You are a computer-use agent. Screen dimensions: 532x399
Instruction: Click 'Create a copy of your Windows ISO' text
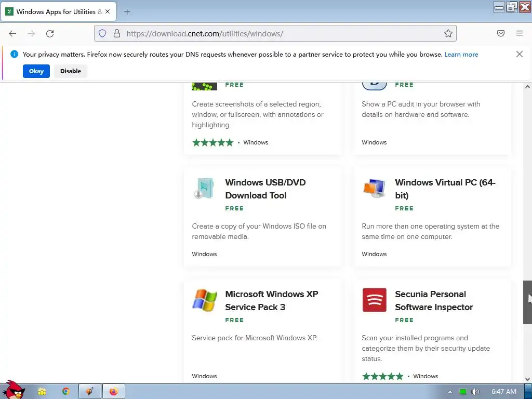coord(259,231)
